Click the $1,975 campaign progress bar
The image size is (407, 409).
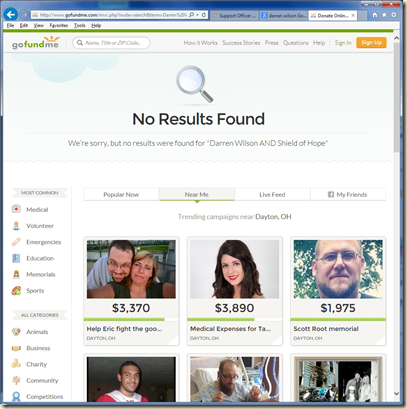coord(338,319)
